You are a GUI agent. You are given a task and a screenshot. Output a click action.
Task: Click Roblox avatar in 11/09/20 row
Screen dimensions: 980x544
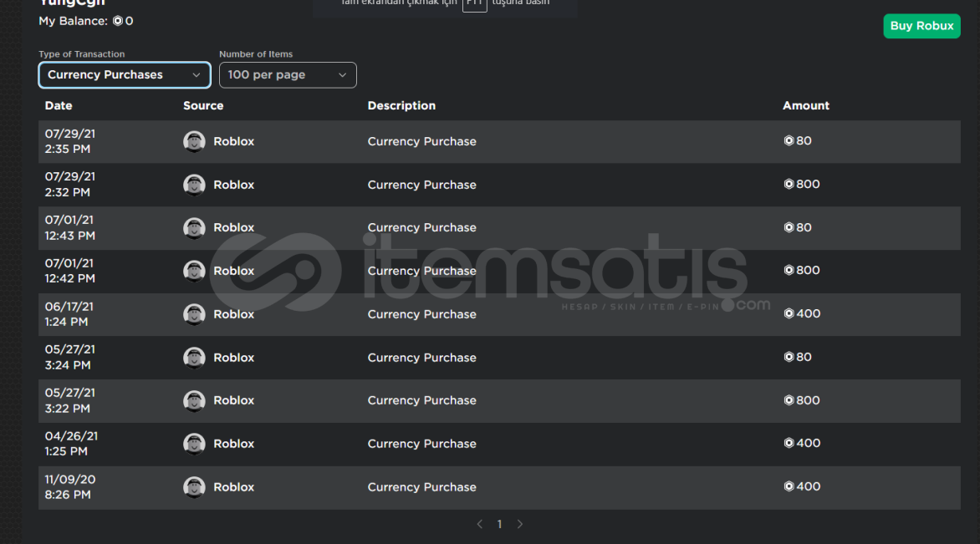click(x=194, y=487)
